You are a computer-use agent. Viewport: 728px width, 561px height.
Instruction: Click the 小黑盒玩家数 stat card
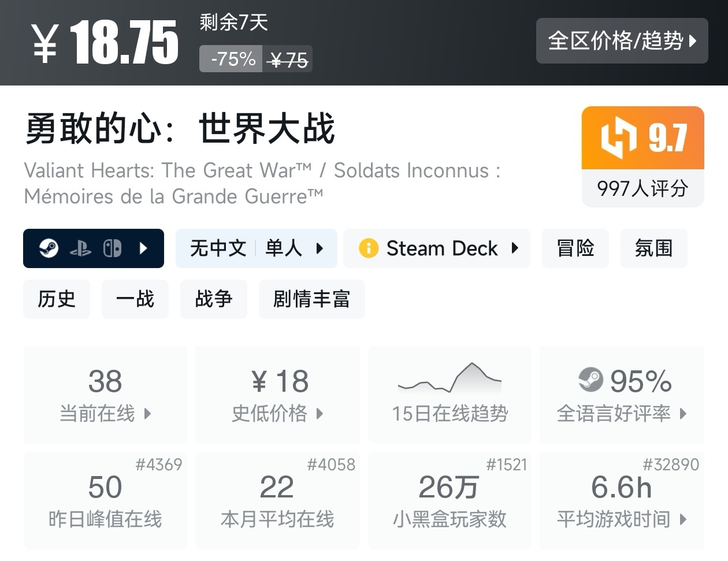(x=450, y=500)
